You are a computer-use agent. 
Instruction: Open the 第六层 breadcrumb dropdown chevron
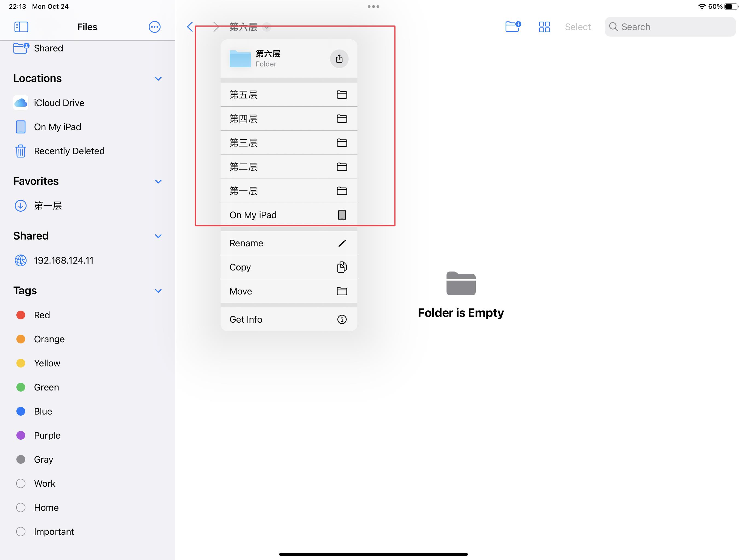(267, 27)
